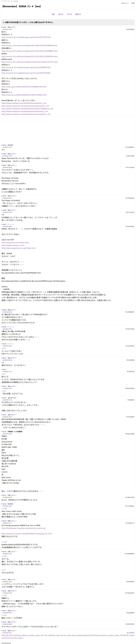This screenshot has width=138, height=644.
Task: Open the motherld radio_j.txt link
Action: tap(25, 106)
